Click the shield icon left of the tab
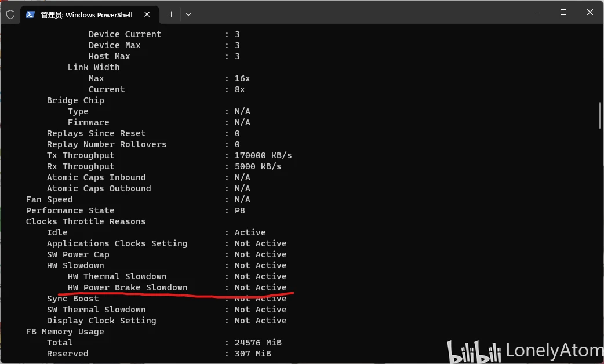Image resolution: width=604 pixels, height=364 pixels. point(10,14)
